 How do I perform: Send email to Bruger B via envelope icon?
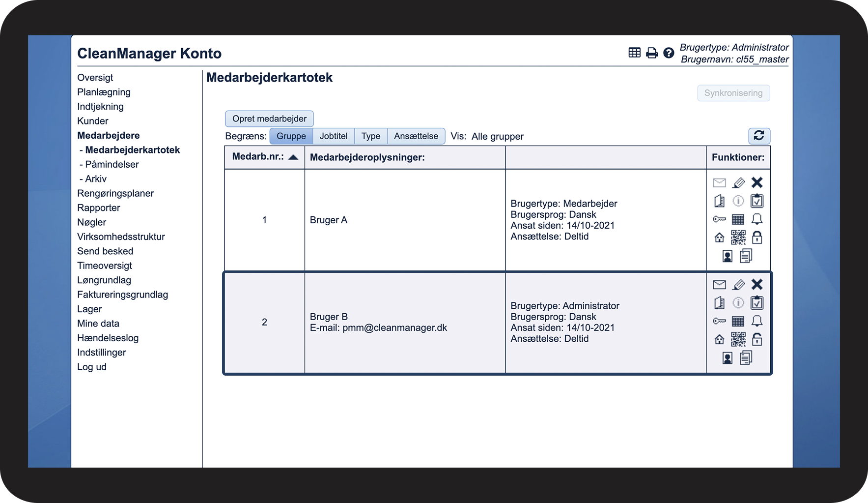pos(720,285)
